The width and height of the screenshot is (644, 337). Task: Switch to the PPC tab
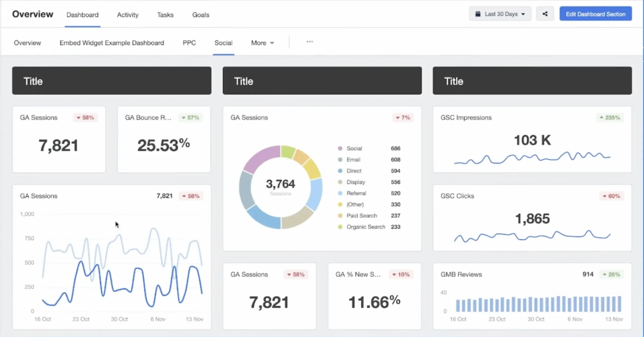(x=189, y=43)
